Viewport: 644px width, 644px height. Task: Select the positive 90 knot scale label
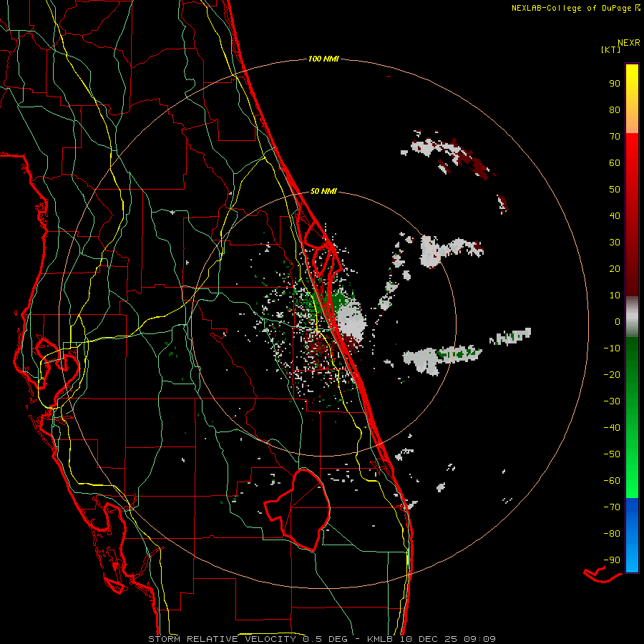pos(615,84)
